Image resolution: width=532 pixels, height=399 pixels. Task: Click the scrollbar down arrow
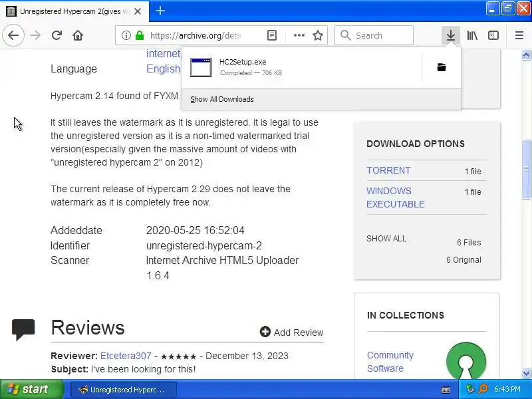tap(526, 374)
